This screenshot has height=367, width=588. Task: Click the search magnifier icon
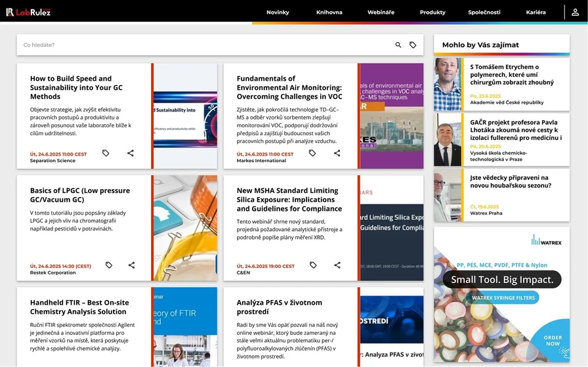pos(398,45)
